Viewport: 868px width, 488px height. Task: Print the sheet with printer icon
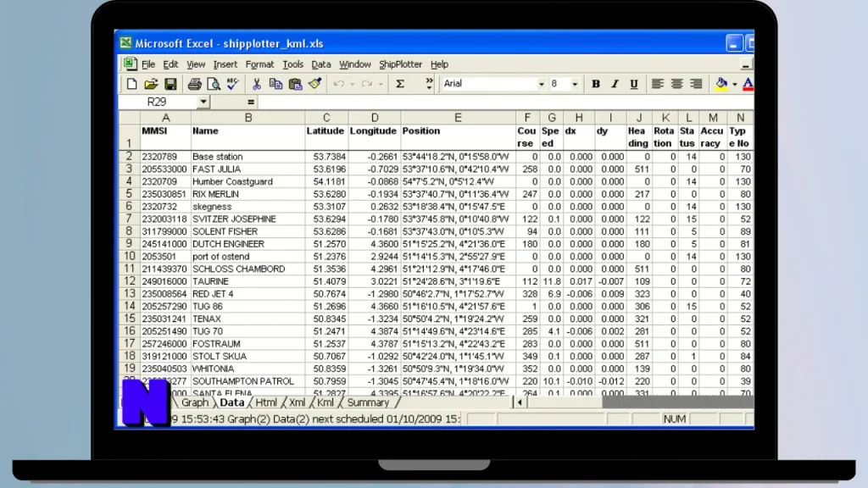(194, 84)
